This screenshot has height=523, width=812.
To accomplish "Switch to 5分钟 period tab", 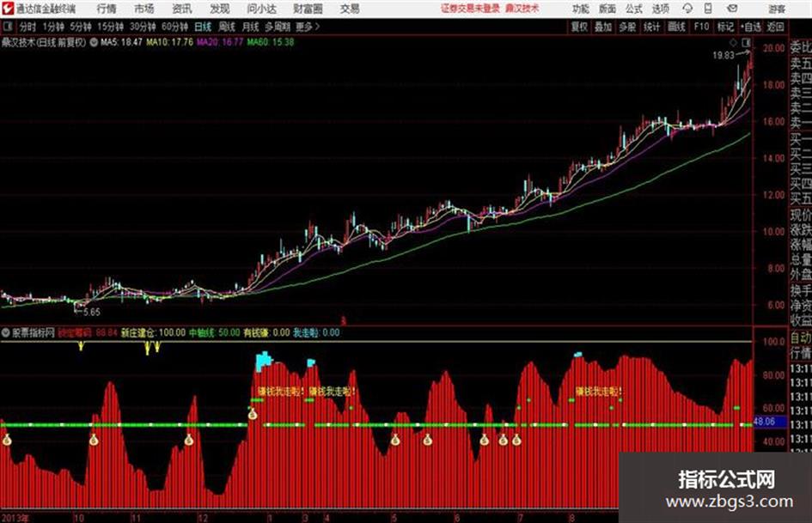I will click(x=80, y=27).
